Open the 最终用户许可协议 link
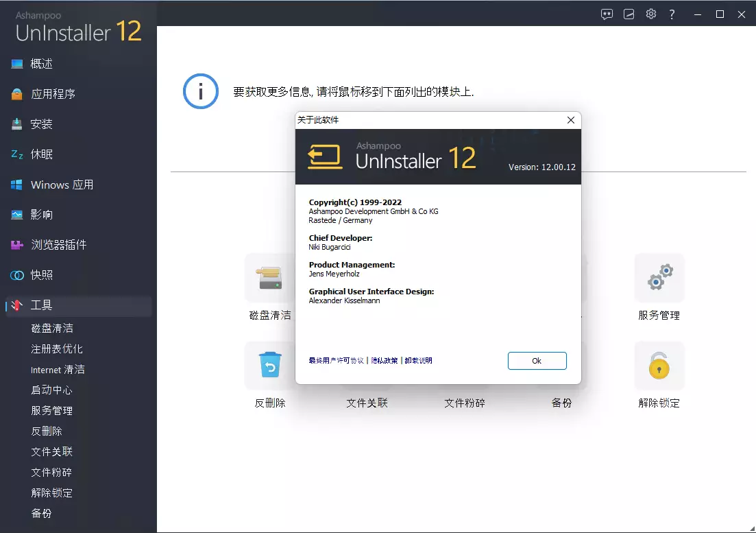 coord(336,360)
